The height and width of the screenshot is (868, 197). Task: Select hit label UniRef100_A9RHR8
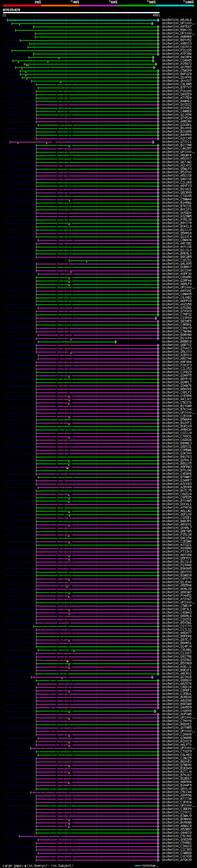coord(177,37)
